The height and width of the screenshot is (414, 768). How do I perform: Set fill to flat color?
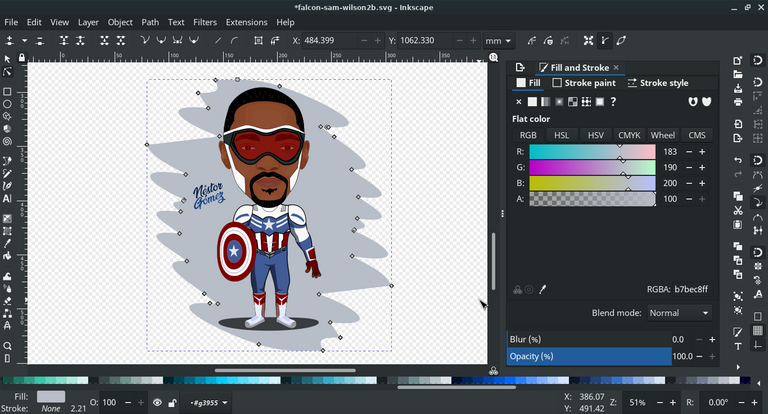pos(532,102)
